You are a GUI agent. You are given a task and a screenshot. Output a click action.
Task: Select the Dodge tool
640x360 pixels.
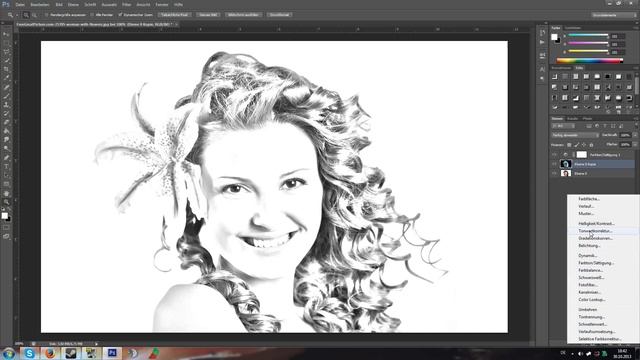point(7,149)
